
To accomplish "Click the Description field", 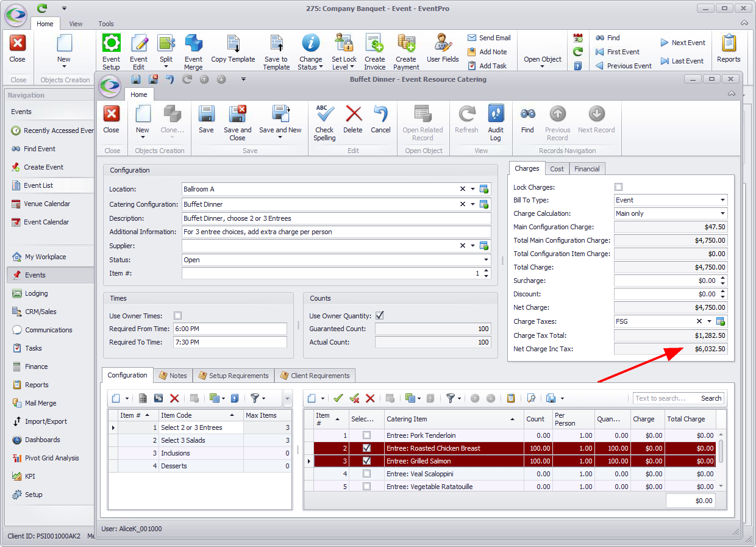I will coord(336,218).
